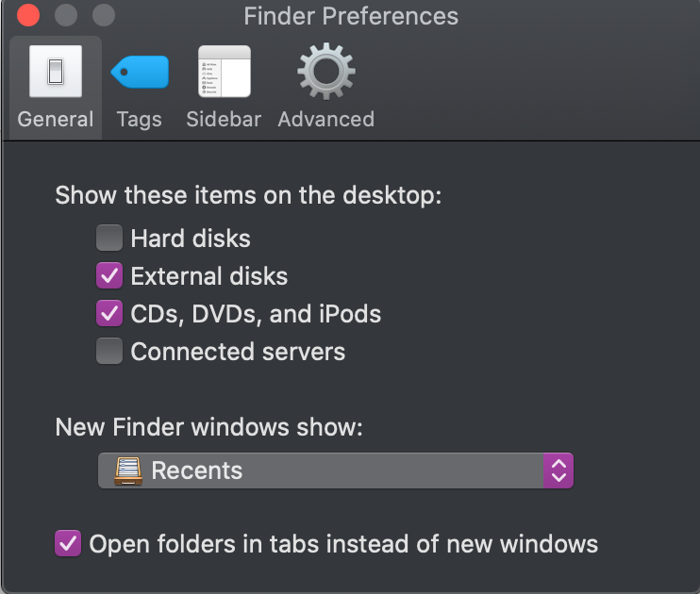The width and height of the screenshot is (700, 594).
Task: Select the Sidebar tab label
Action: pos(224,119)
